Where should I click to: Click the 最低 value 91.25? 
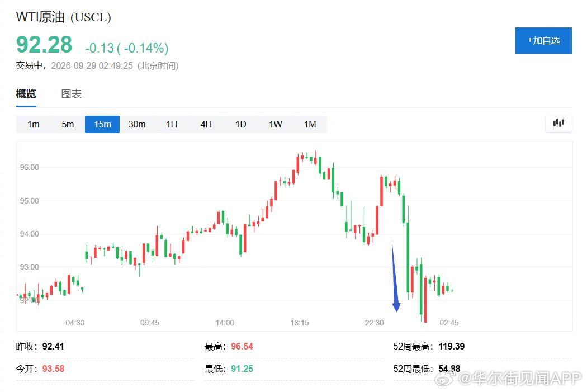tap(242, 369)
